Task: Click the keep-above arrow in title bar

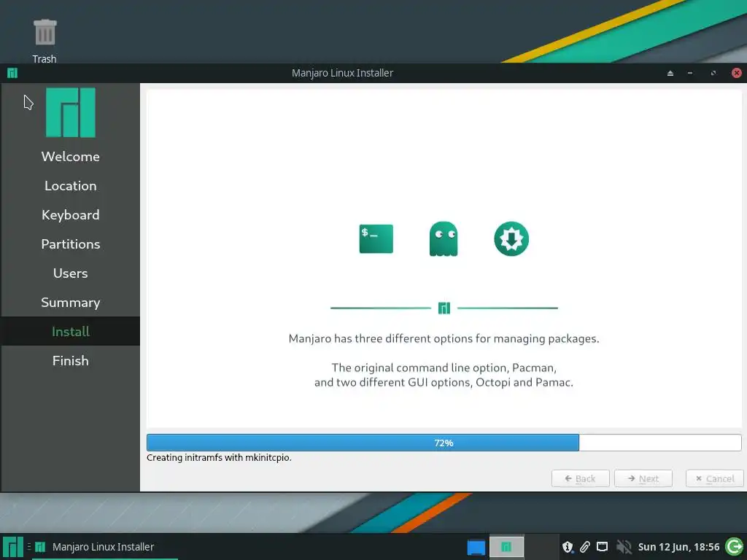Action: click(x=670, y=73)
